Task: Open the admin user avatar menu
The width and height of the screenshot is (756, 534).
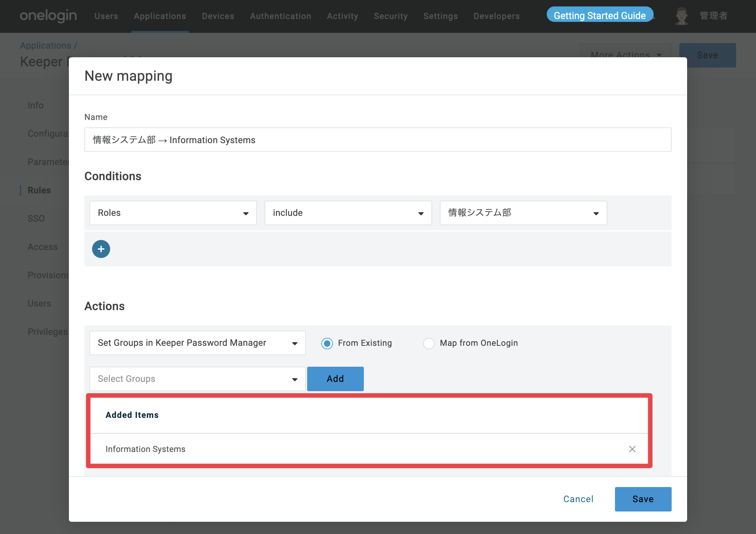Action: pos(682,16)
